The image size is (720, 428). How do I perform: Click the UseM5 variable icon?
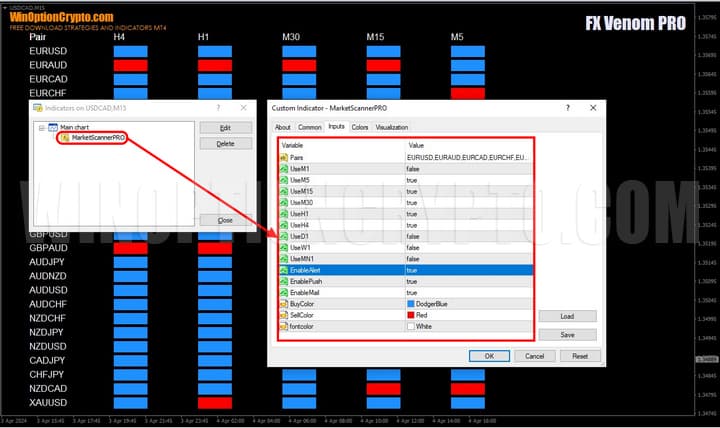(x=284, y=180)
